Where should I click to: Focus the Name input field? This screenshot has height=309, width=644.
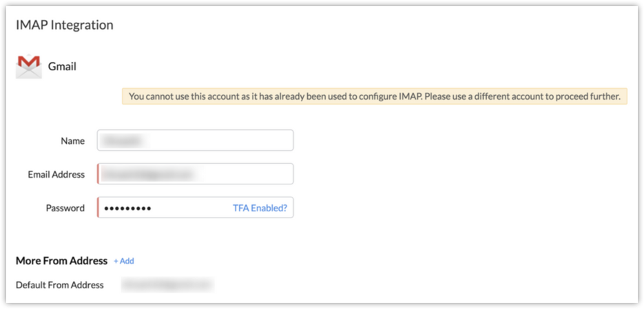(x=196, y=140)
